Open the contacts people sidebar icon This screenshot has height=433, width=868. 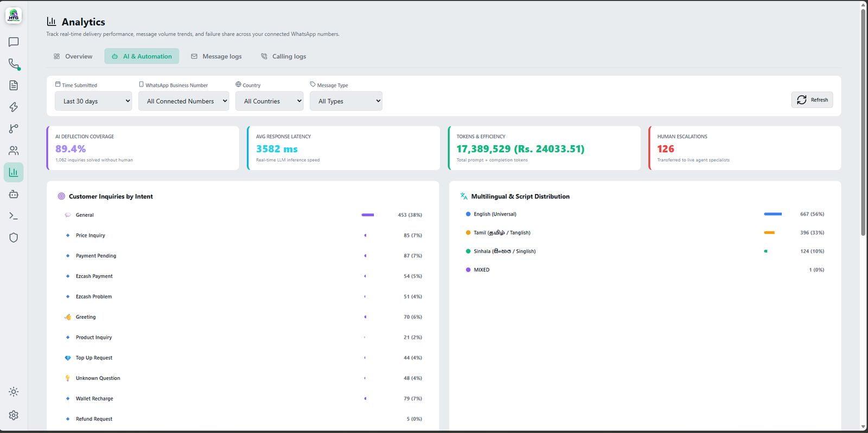[x=14, y=151]
